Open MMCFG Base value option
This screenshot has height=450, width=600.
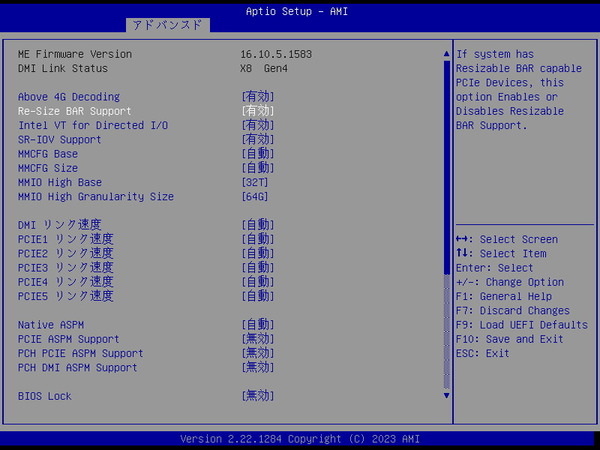coord(258,154)
